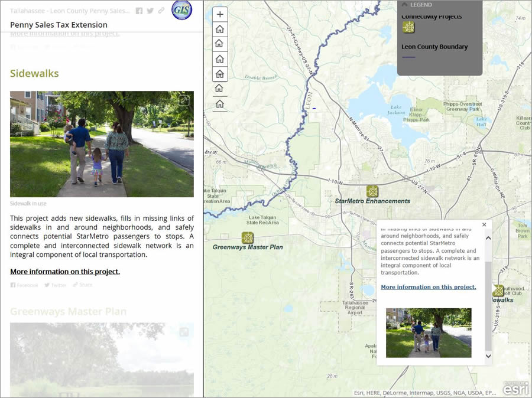Click the topmost home bookmark button

(x=219, y=28)
